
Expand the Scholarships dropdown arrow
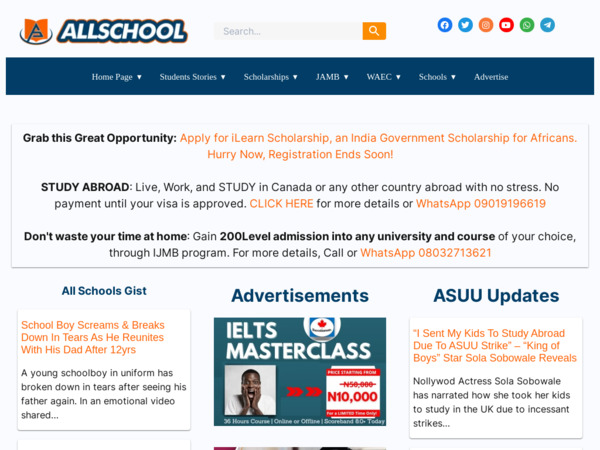(295, 77)
